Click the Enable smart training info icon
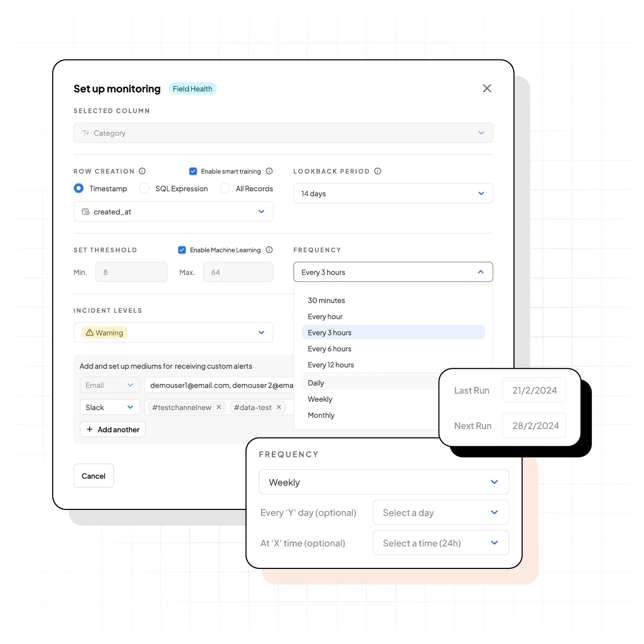The height and width of the screenshot is (644, 644). pos(270,171)
